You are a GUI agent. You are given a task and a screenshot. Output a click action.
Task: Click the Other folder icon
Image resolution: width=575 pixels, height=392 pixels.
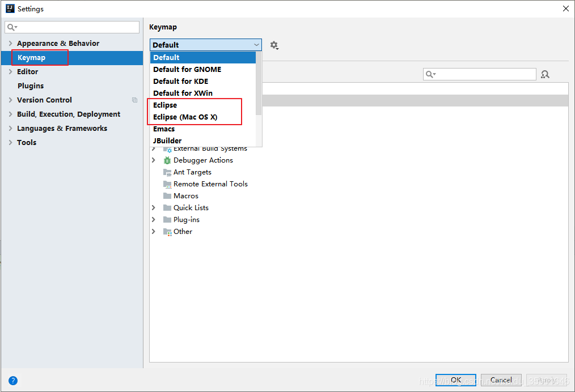pyautogui.click(x=167, y=232)
